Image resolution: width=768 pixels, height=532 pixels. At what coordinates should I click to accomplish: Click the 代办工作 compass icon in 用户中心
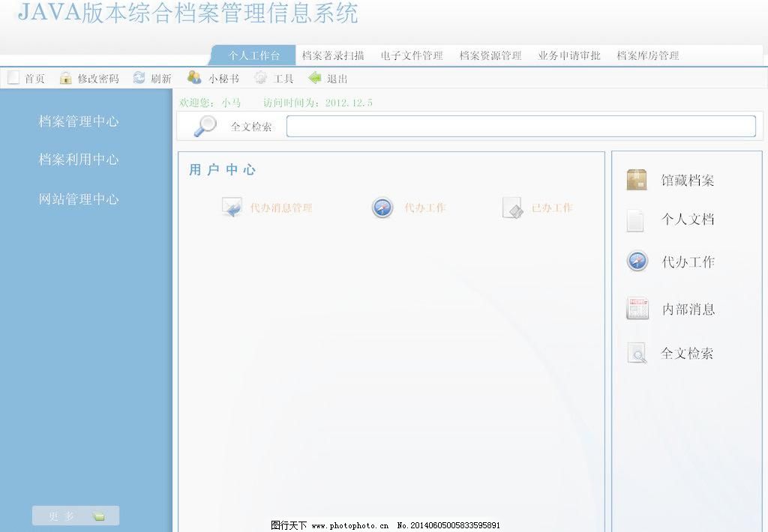(382, 208)
